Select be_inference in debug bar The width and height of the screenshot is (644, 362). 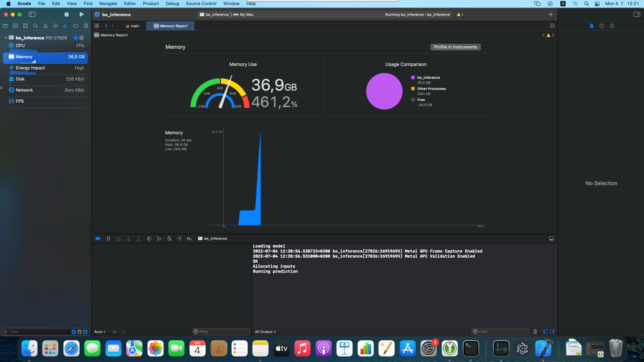(x=213, y=238)
